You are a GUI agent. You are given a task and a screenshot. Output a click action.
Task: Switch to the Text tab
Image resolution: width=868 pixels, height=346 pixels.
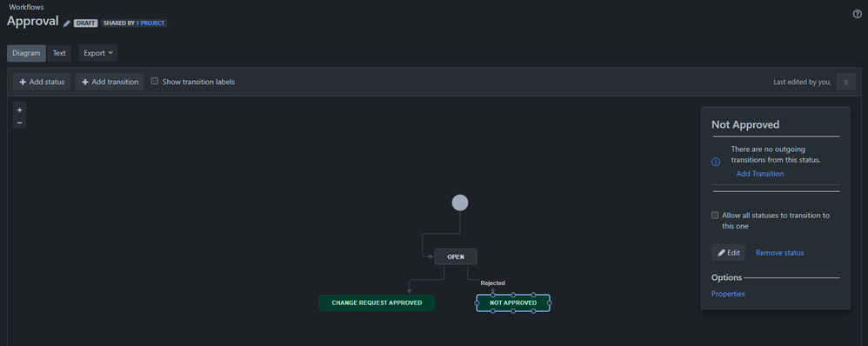59,53
